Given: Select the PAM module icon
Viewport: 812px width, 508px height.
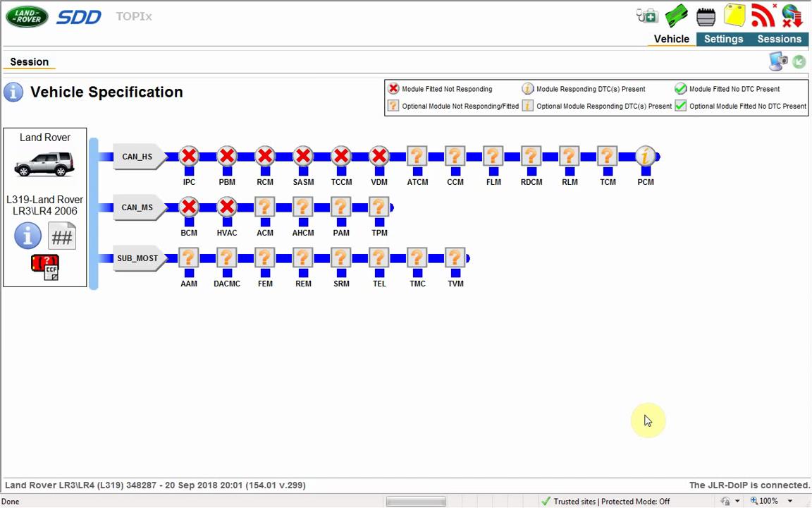Looking at the screenshot, I should 341,207.
